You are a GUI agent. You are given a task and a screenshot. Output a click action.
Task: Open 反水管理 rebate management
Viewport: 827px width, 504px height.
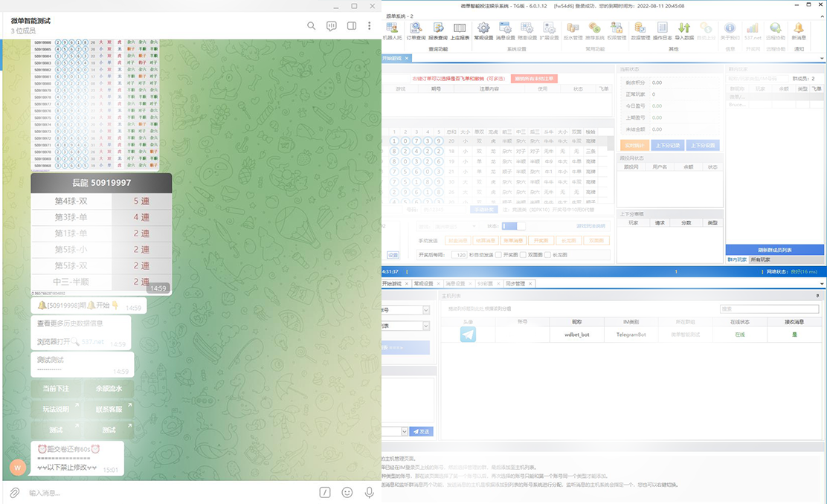tap(573, 31)
